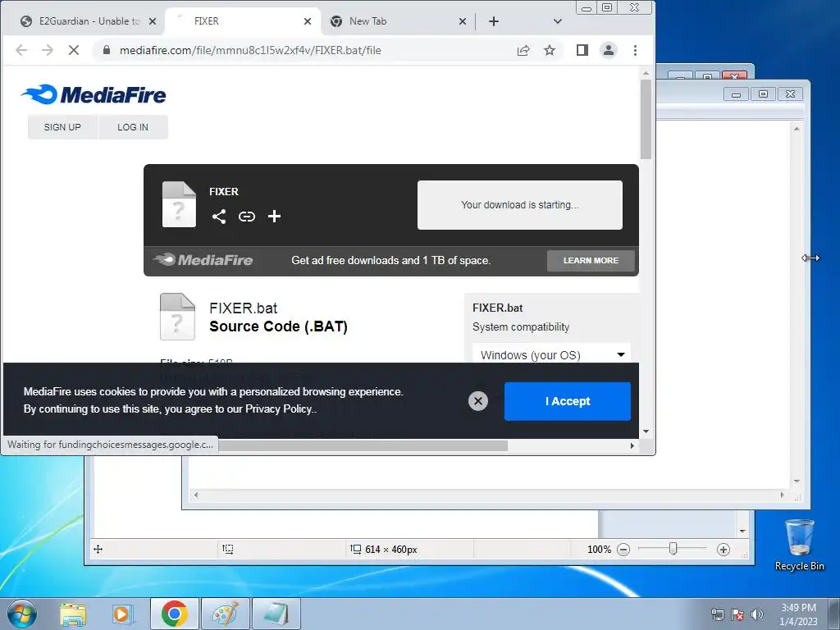Click the I Accept cookies button
Screen dimensions: 840x630
click(x=568, y=401)
